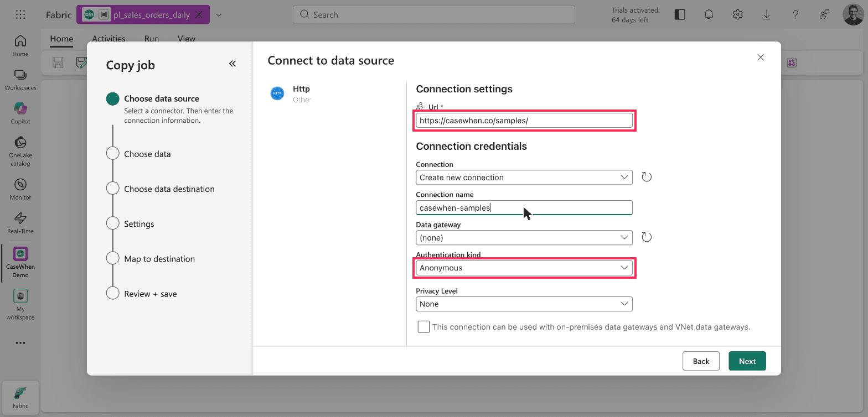Open CaseWhen Demo workspace in sidebar
868x417 pixels.
point(20,262)
